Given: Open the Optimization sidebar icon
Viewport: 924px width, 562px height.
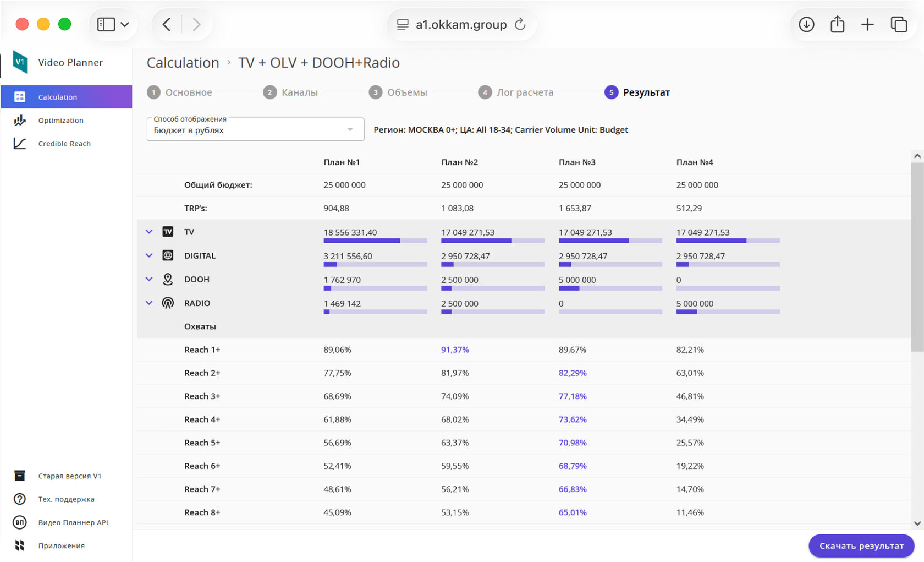Looking at the screenshot, I should coord(20,120).
